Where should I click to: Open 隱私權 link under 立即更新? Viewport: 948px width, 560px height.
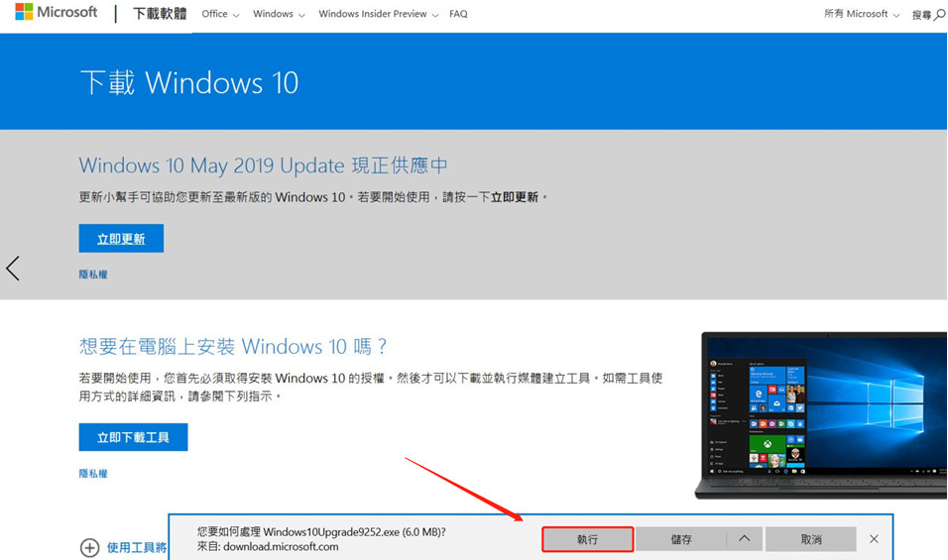93,275
